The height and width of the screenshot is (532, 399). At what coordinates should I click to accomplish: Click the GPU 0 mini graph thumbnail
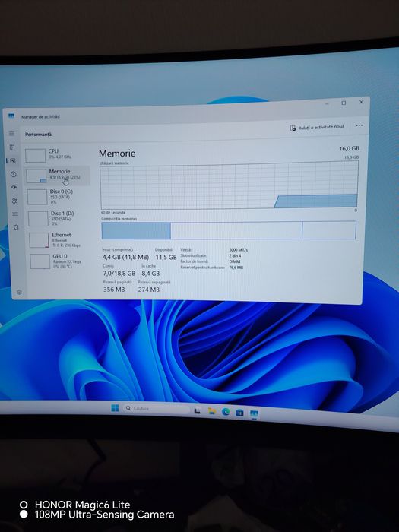(40, 261)
